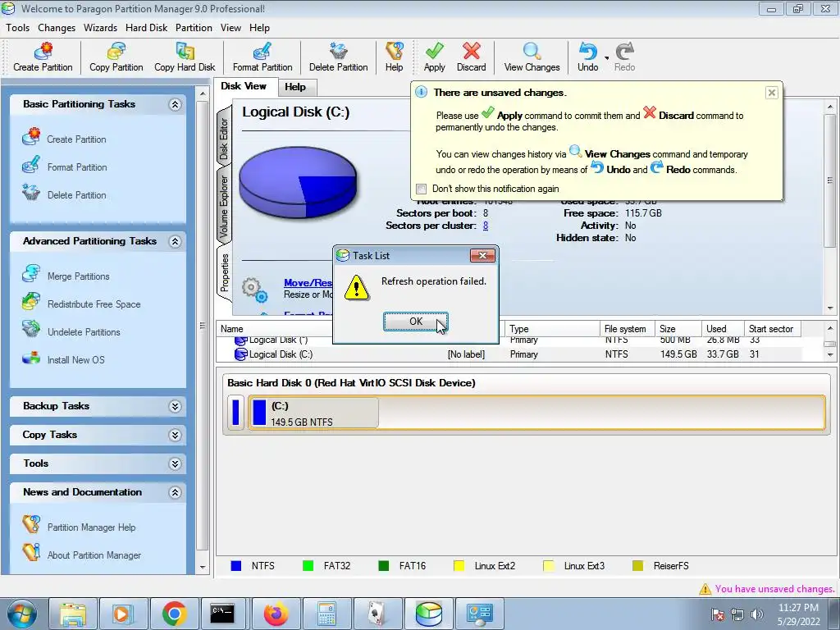Click the gear icon next to Move/Resize

tap(254, 290)
